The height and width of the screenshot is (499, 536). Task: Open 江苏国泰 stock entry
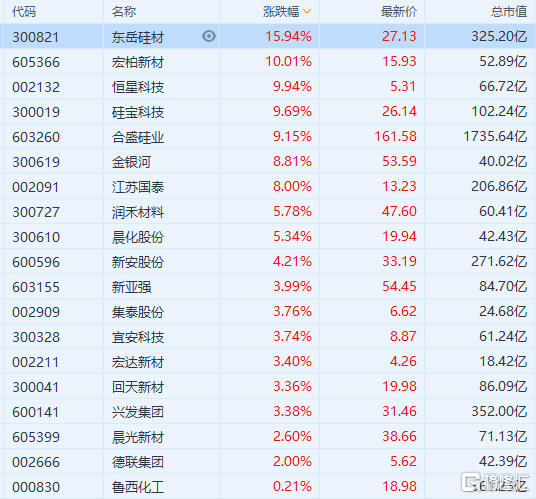(138, 187)
